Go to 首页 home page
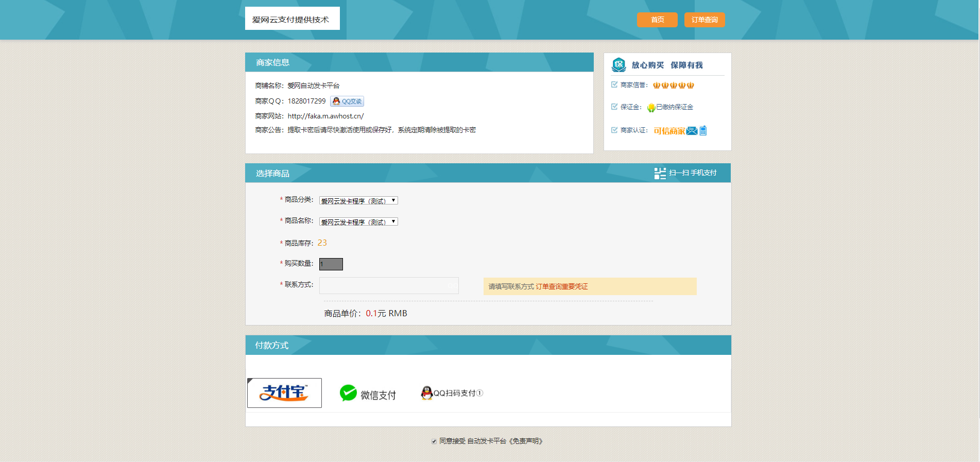 657,20
